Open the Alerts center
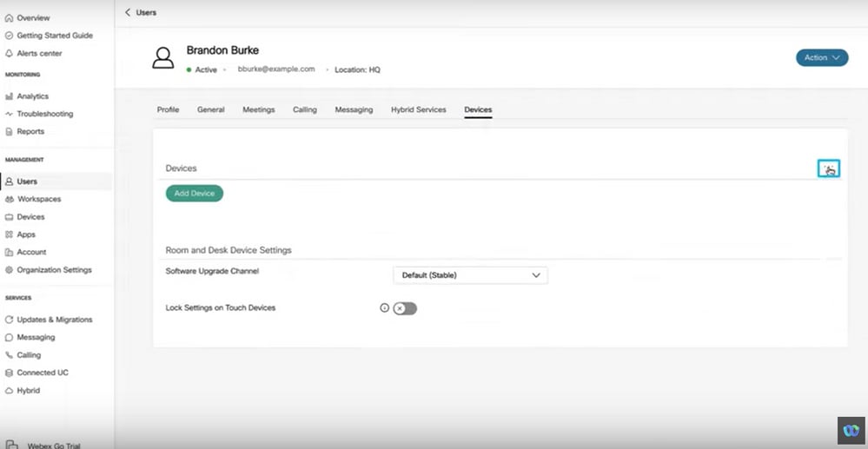The width and height of the screenshot is (868, 449). (x=33, y=53)
